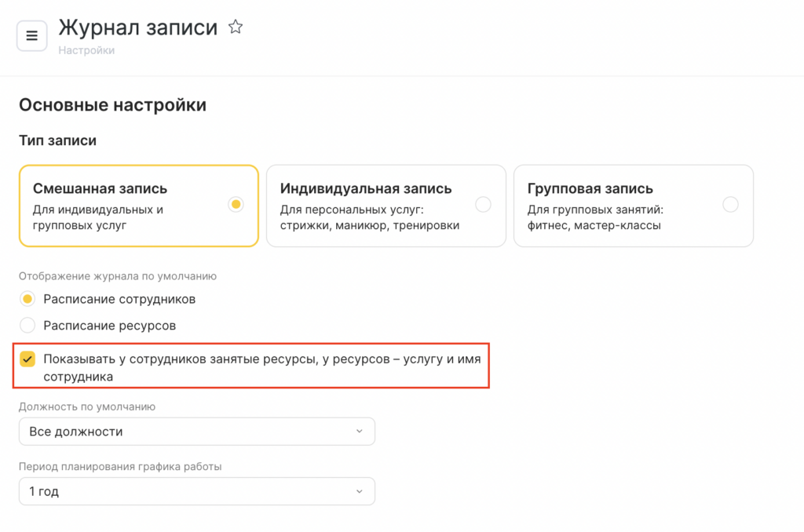Select the radio circle in Индивидуальная запись
The width and height of the screenshot is (804, 532).
coord(483,205)
